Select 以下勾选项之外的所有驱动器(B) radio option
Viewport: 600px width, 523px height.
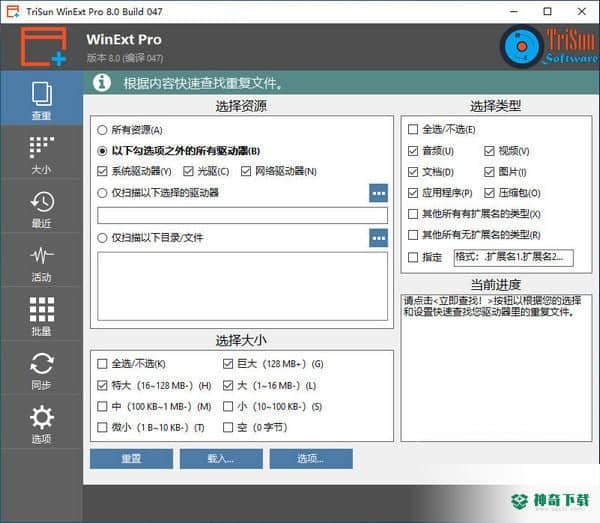102,151
